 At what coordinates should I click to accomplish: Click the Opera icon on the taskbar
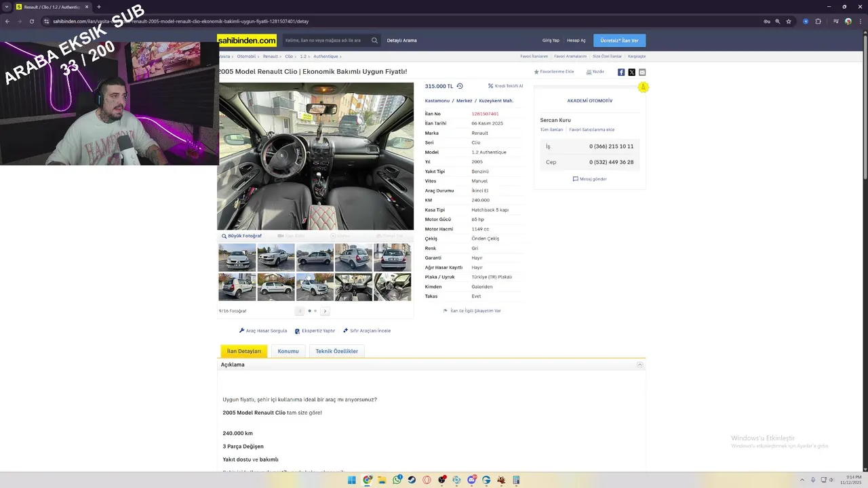click(x=427, y=480)
